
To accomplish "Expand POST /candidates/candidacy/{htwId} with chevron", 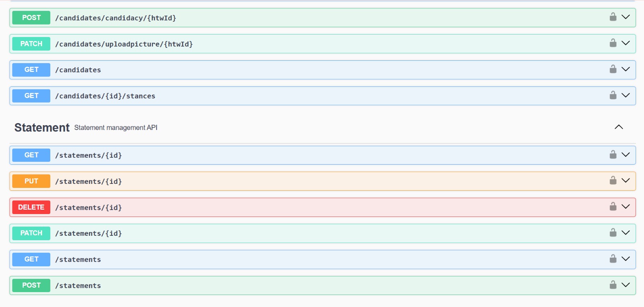I will [625, 17].
